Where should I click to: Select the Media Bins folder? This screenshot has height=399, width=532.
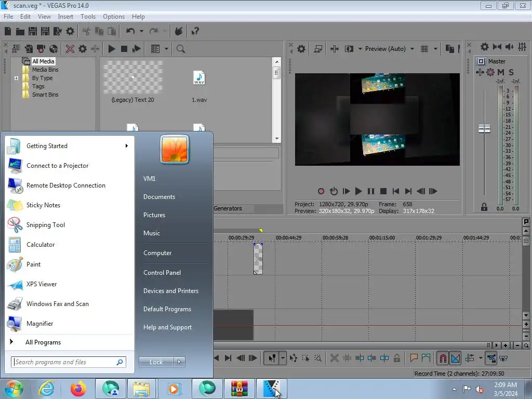pos(45,70)
